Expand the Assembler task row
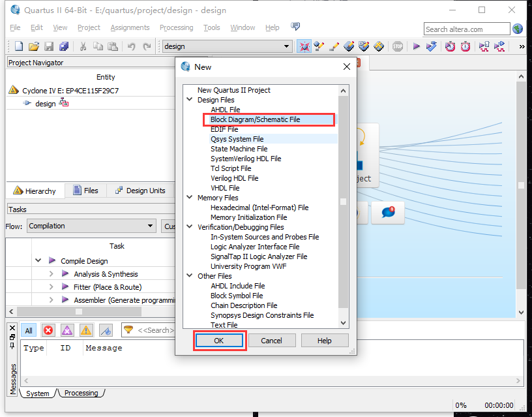Viewport: 532px width, 417px height. pyautogui.click(x=52, y=300)
